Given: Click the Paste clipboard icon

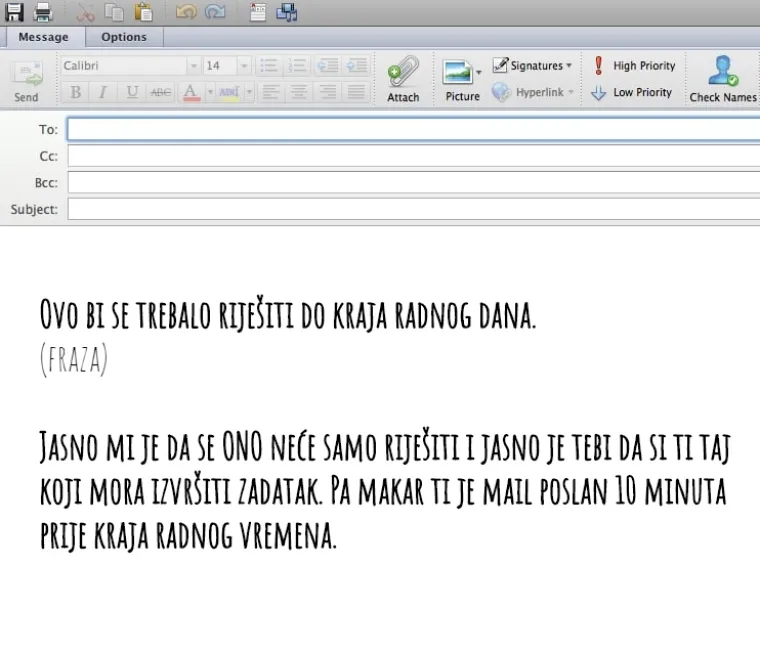Looking at the screenshot, I should pyautogui.click(x=144, y=12).
